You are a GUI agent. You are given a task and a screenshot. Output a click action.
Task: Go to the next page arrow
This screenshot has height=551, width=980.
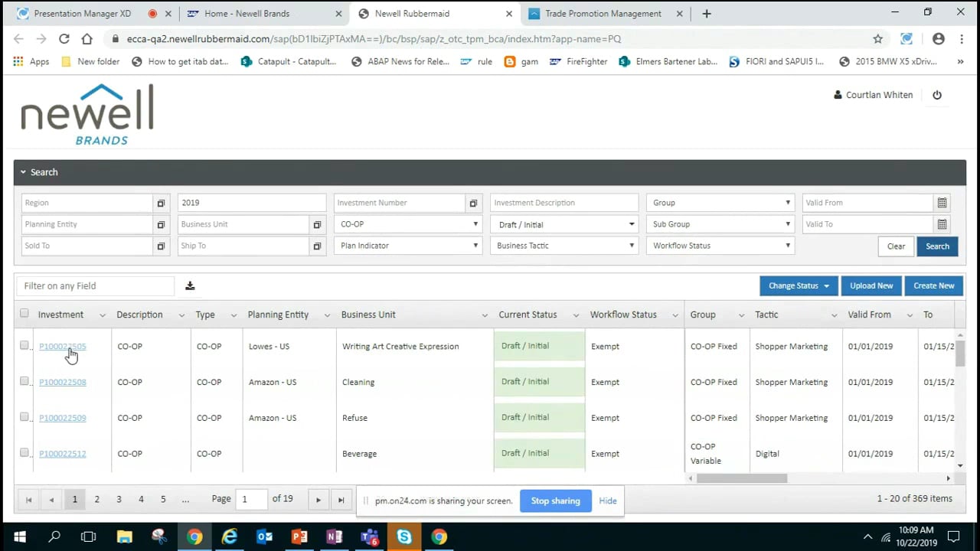(318, 500)
